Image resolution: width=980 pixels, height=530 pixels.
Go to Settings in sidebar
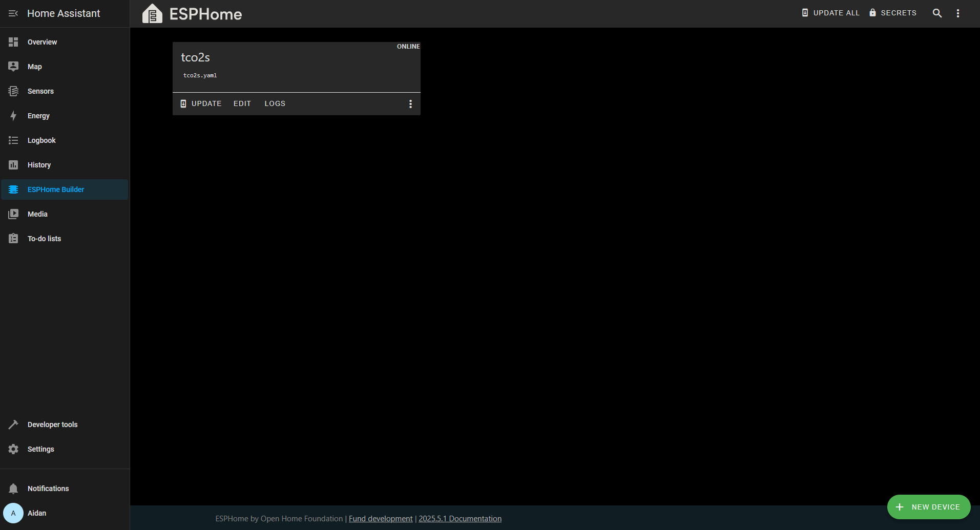[x=40, y=449]
